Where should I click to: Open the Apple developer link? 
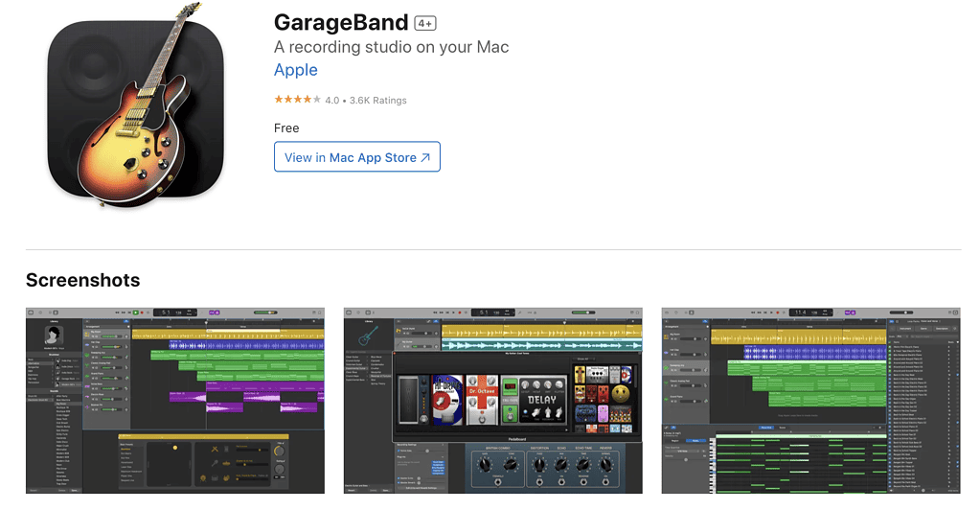(x=296, y=70)
